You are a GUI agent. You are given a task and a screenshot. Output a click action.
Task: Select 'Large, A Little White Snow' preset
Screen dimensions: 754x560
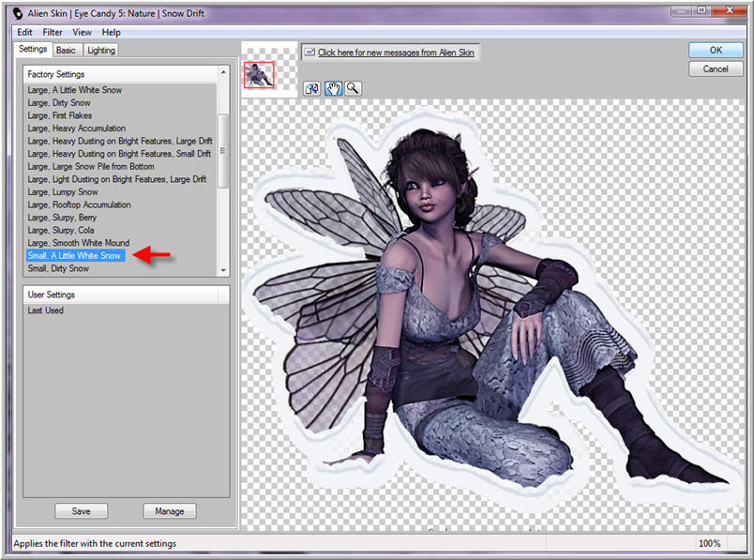pyautogui.click(x=74, y=90)
